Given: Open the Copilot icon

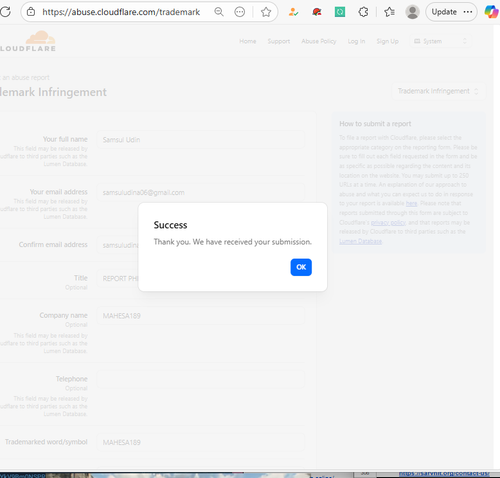Looking at the screenshot, I should coord(491,12).
